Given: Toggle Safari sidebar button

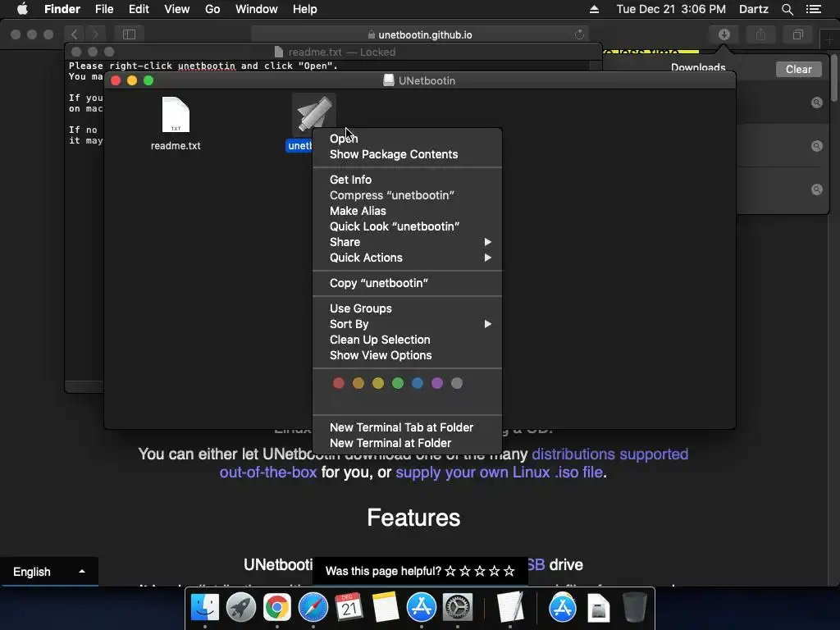Looking at the screenshot, I should [x=129, y=34].
